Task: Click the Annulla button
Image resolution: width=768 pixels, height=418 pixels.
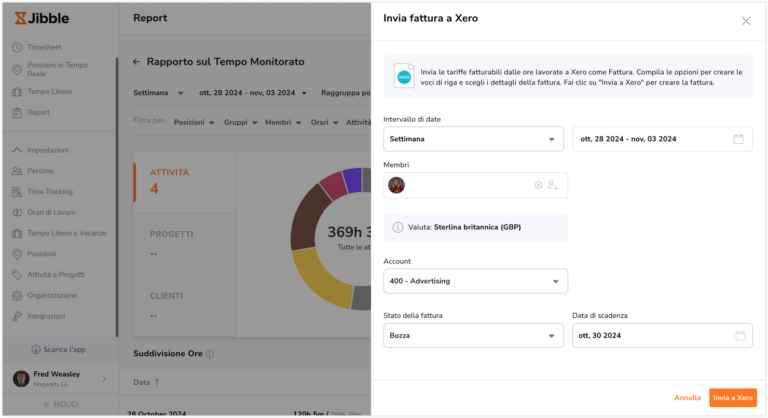Action: pyautogui.click(x=687, y=398)
